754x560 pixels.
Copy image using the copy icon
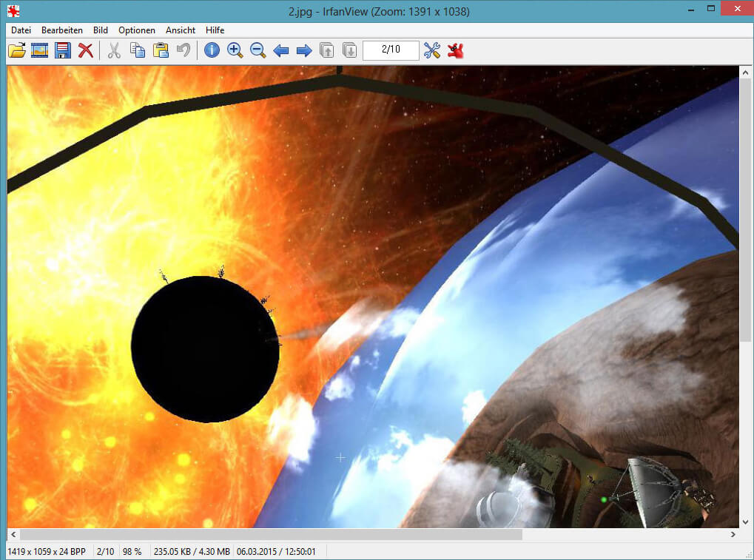pos(138,50)
